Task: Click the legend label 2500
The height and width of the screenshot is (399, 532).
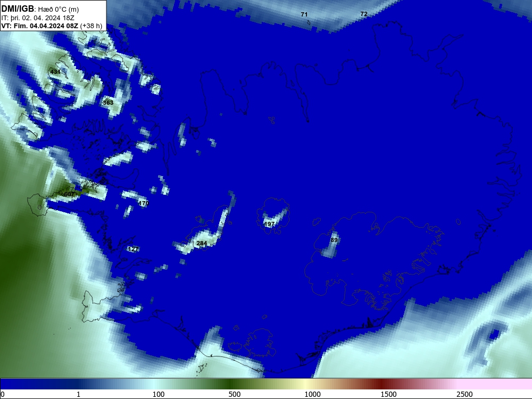Action: tap(464, 394)
